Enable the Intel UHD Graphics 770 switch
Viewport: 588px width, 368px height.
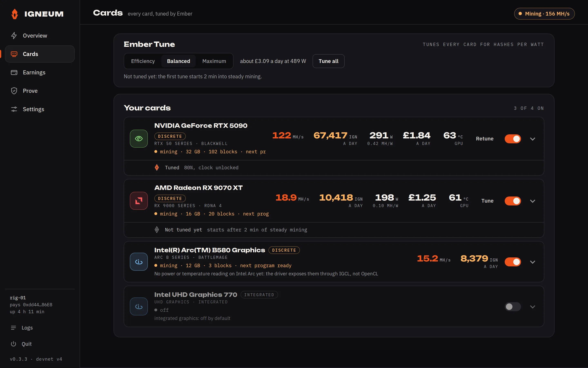[513, 307]
